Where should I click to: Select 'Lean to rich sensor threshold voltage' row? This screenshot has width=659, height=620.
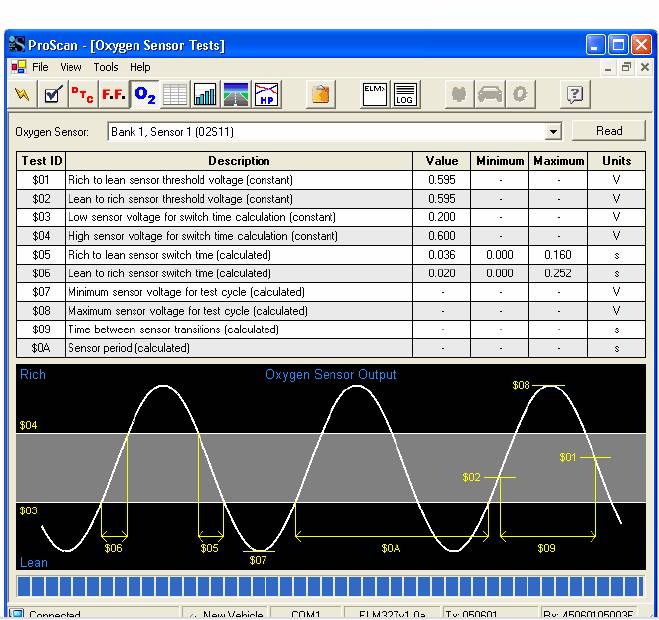click(331, 198)
